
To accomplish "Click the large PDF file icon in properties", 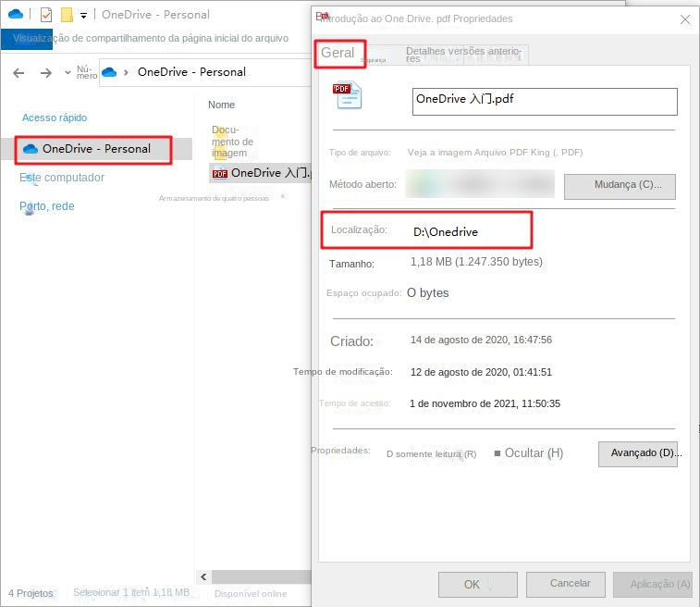I will click(348, 95).
